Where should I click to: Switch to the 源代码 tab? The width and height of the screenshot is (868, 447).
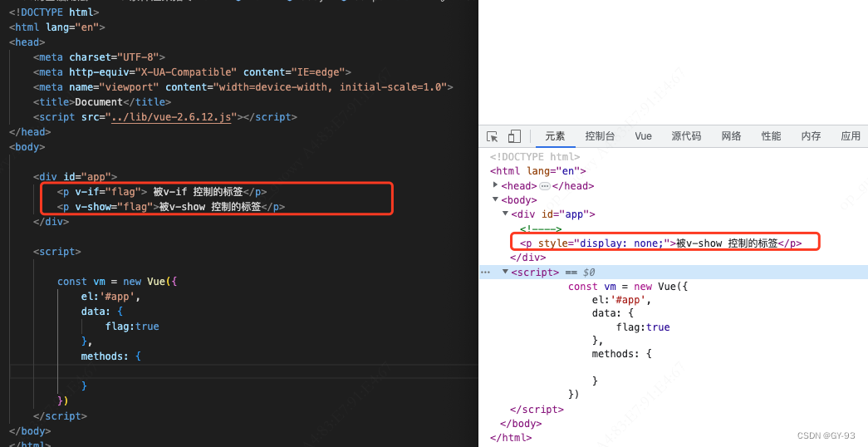click(686, 136)
